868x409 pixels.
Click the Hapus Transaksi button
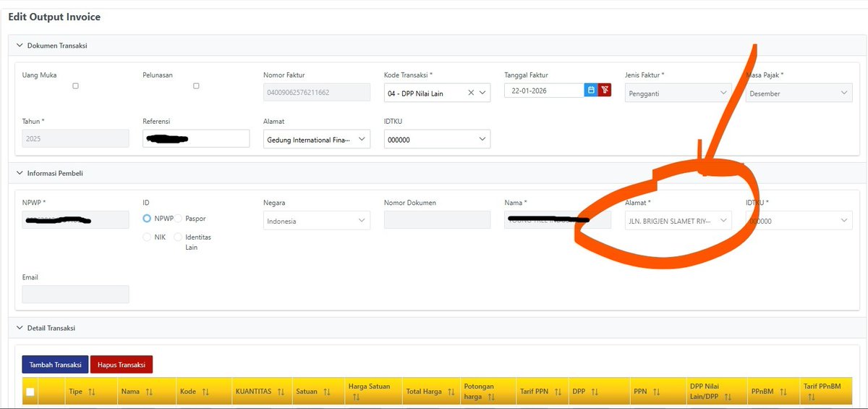(x=122, y=365)
